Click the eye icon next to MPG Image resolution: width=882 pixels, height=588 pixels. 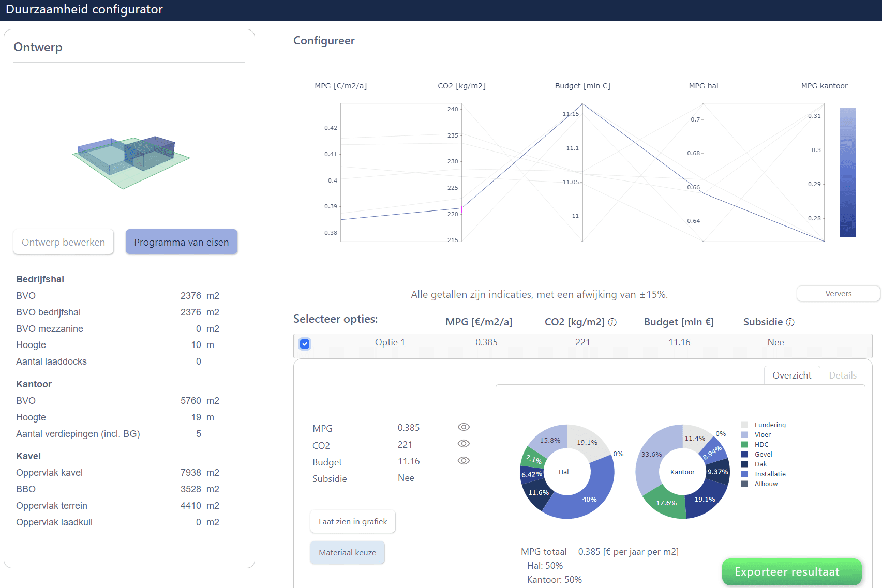[464, 427]
